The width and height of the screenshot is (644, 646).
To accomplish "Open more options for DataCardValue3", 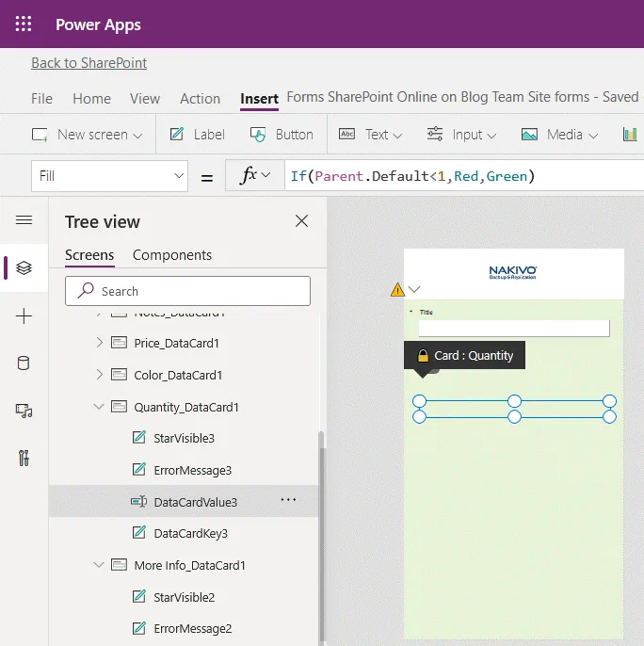I will pos(288,501).
